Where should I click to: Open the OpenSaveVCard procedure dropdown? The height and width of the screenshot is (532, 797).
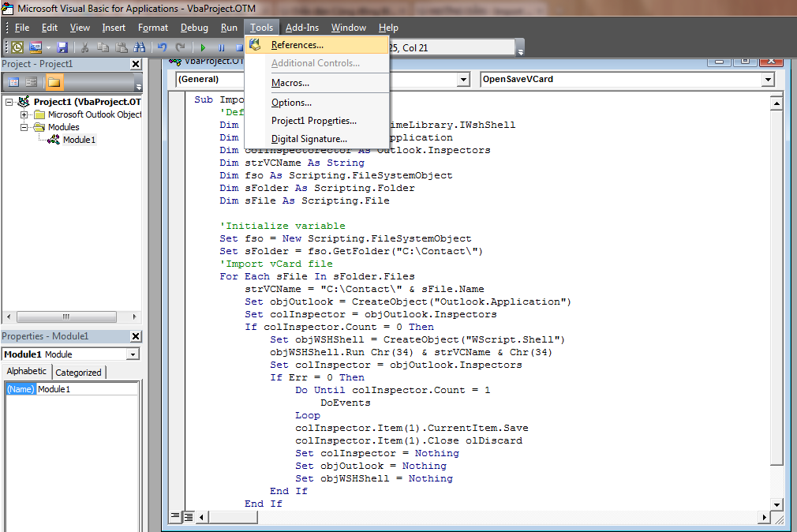(x=768, y=80)
